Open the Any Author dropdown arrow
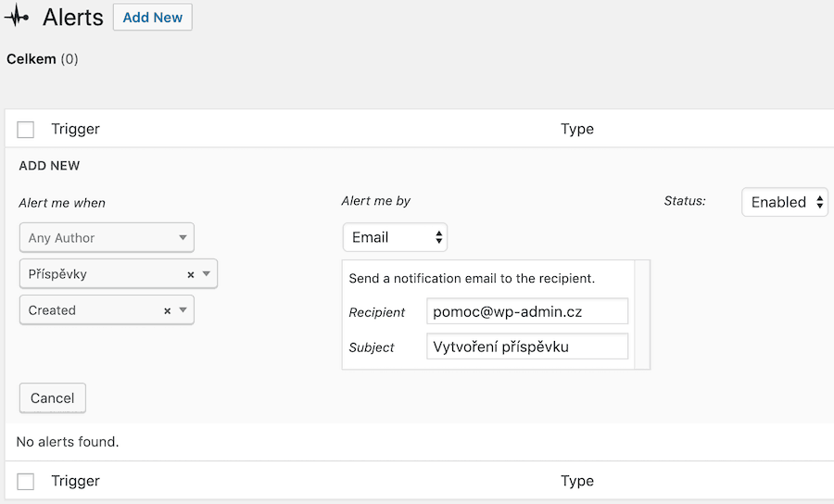Screen dimensions: 834x504 183,238
